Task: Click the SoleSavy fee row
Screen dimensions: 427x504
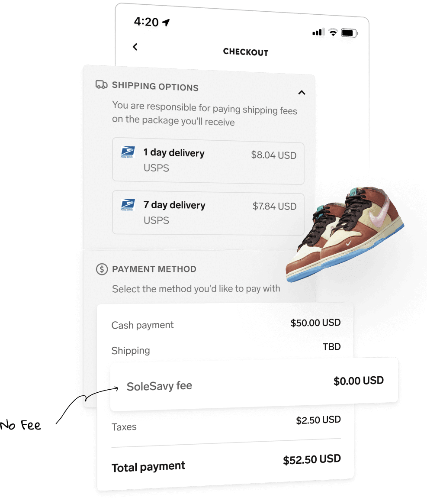Action: (x=254, y=384)
